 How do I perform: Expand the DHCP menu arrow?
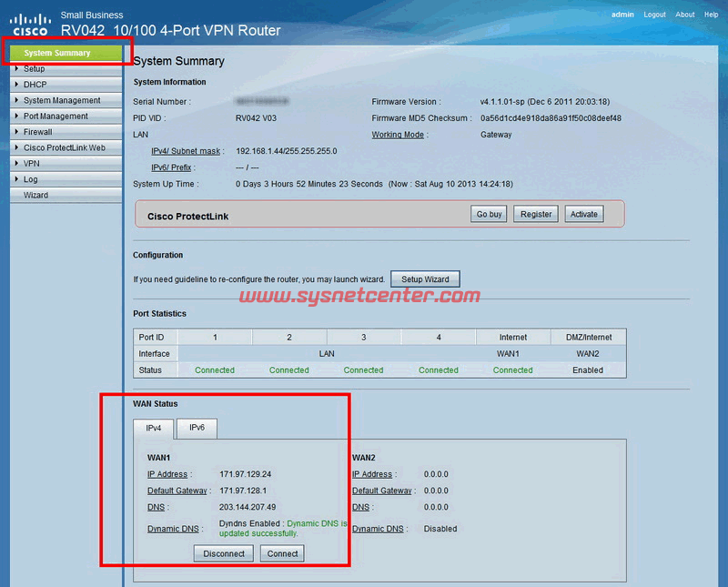click(16, 84)
